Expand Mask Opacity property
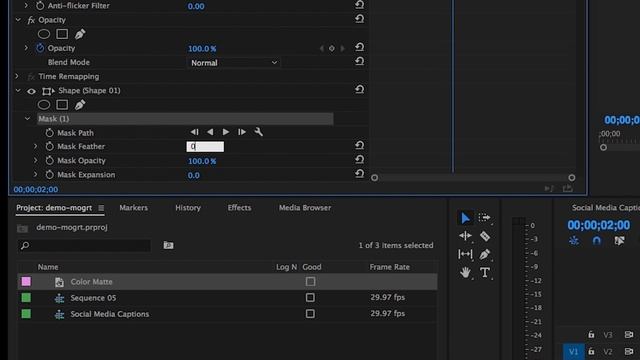This screenshot has height=360, width=640. pos(36,160)
